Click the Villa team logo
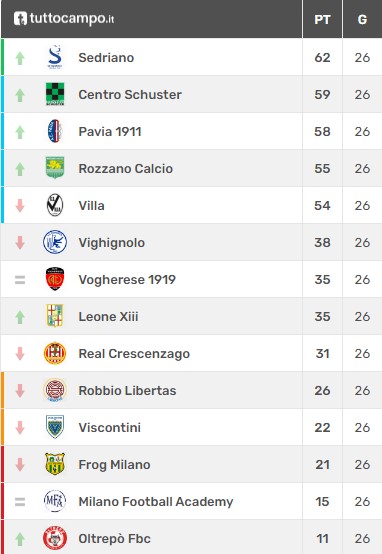 click(55, 205)
